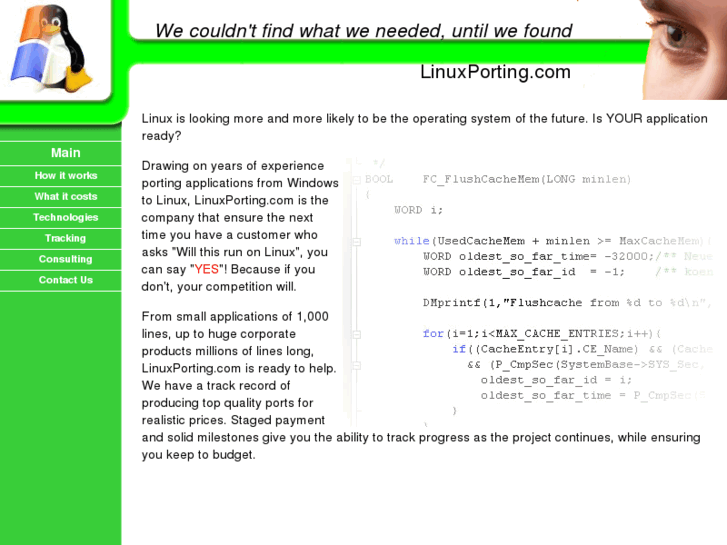Collapse the BOOL function fold marker
The image size is (727, 545).
357,180
